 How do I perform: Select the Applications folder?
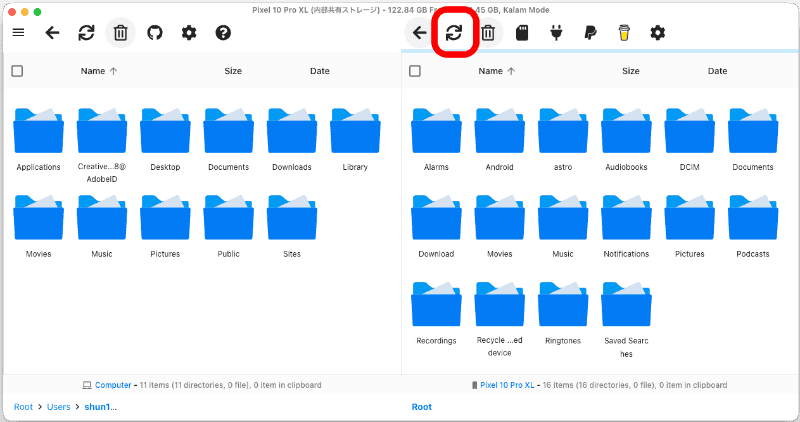click(x=38, y=131)
